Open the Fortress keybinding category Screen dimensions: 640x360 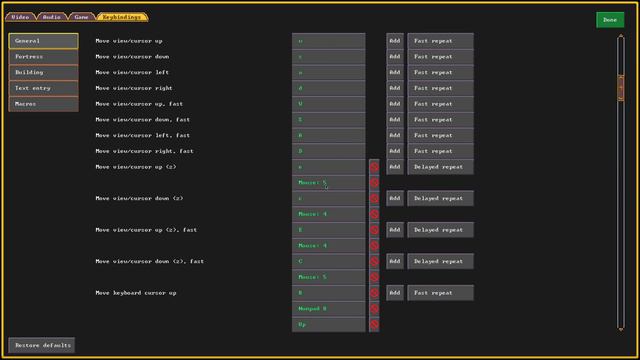pos(43,57)
